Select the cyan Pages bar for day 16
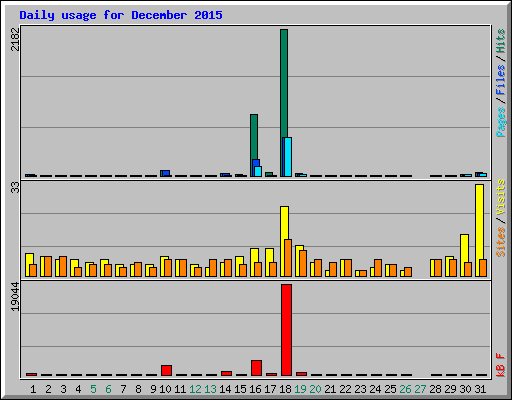 pos(258,171)
